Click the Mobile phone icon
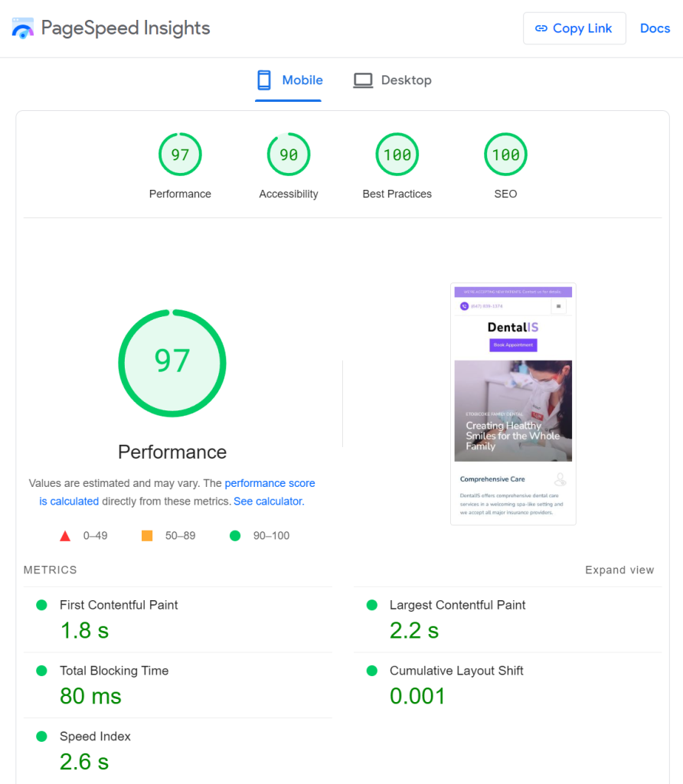 tap(264, 80)
